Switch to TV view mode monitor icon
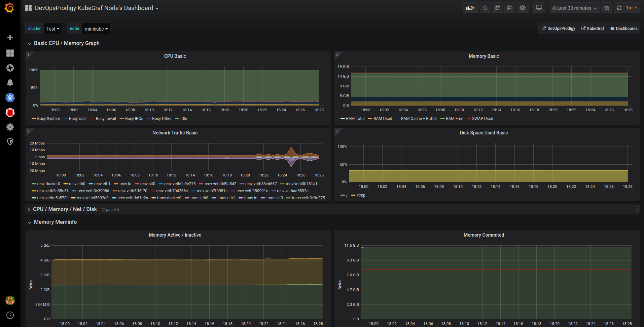Screen dimensions: 644x327 tap(539, 8)
